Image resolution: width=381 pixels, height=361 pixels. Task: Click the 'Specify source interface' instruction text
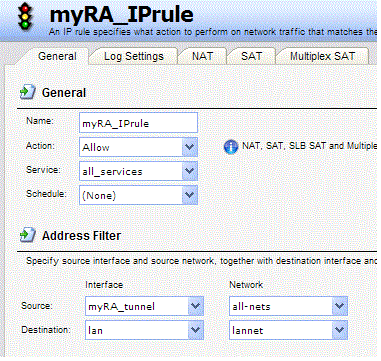pos(201,261)
